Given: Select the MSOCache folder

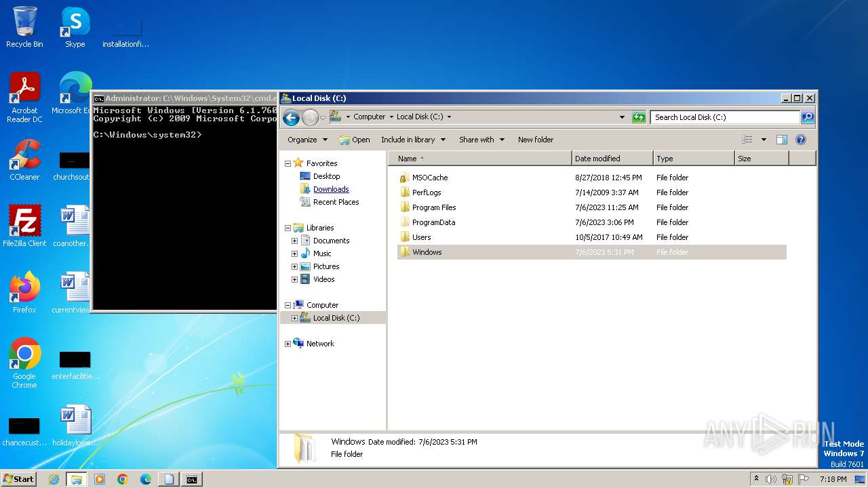Looking at the screenshot, I should tap(430, 178).
